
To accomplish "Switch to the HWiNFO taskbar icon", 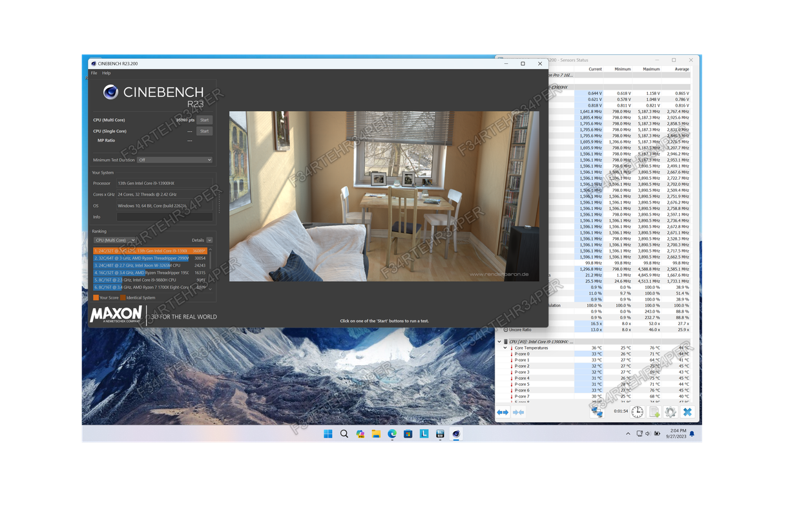I will tap(440, 434).
